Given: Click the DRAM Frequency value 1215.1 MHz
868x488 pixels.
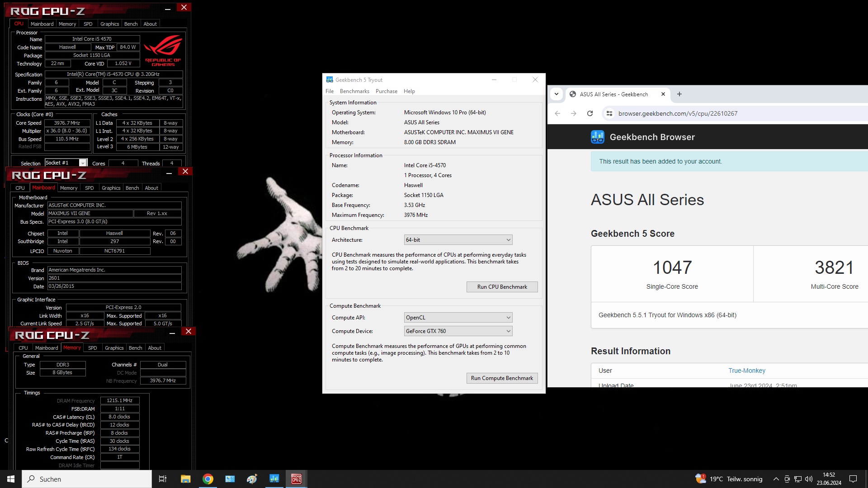Looking at the screenshot, I should pos(120,400).
